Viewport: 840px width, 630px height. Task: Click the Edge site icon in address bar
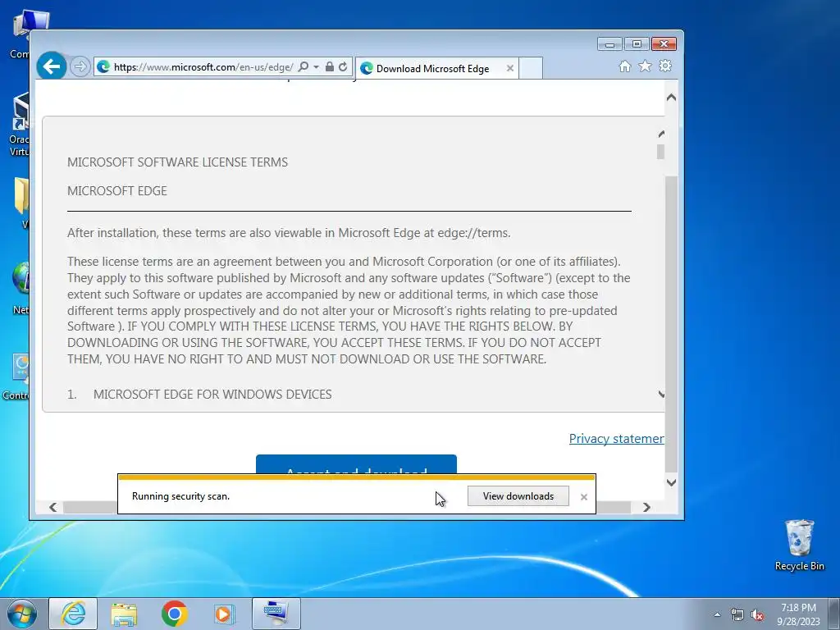[x=103, y=67]
